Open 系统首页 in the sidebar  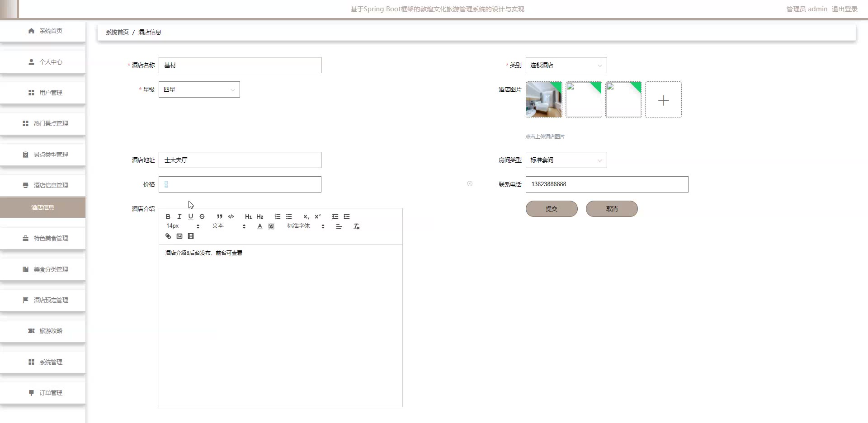[x=42, y=31]
